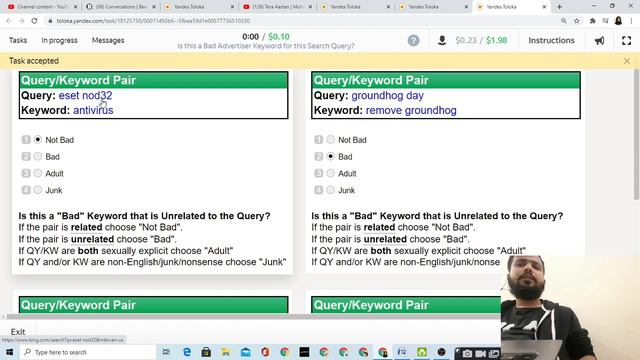Select Not Bad for groundhog day
640x360 pixels.
[x=331, y=140]
